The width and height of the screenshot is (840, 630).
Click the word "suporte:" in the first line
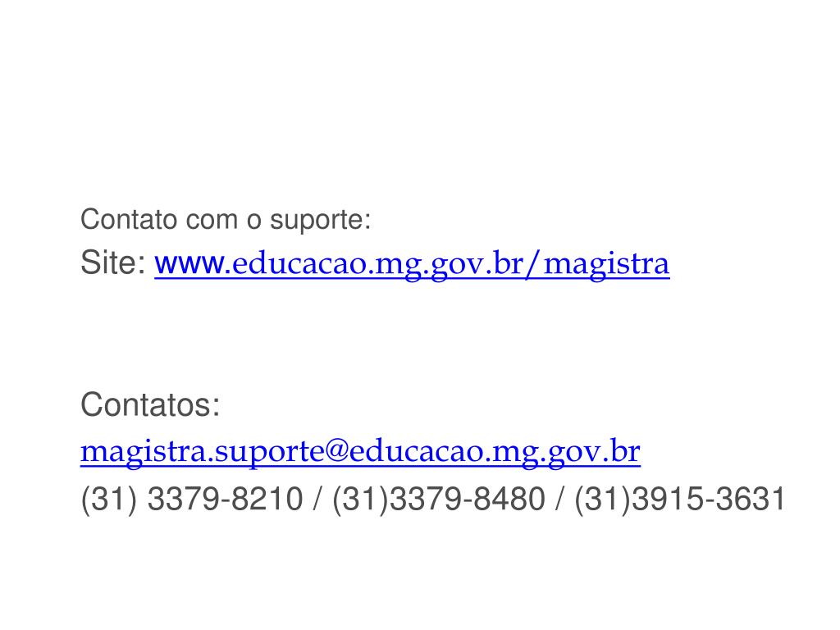321,221
